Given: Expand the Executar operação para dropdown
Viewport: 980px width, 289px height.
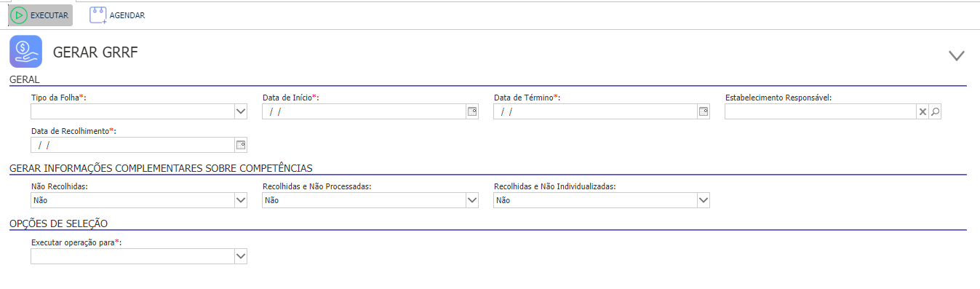Looking at the screenshot, I should click(241, 256).
